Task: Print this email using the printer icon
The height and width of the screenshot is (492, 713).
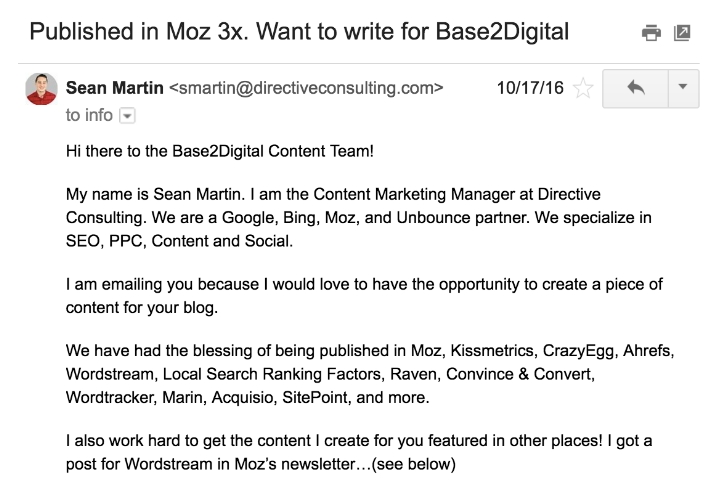Action: (x=651, y=33)
